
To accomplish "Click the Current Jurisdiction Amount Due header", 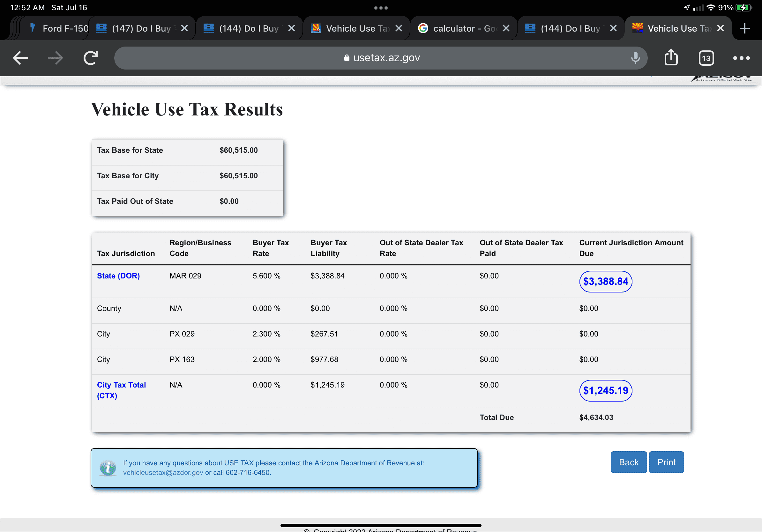I will (x=631, y=248).
